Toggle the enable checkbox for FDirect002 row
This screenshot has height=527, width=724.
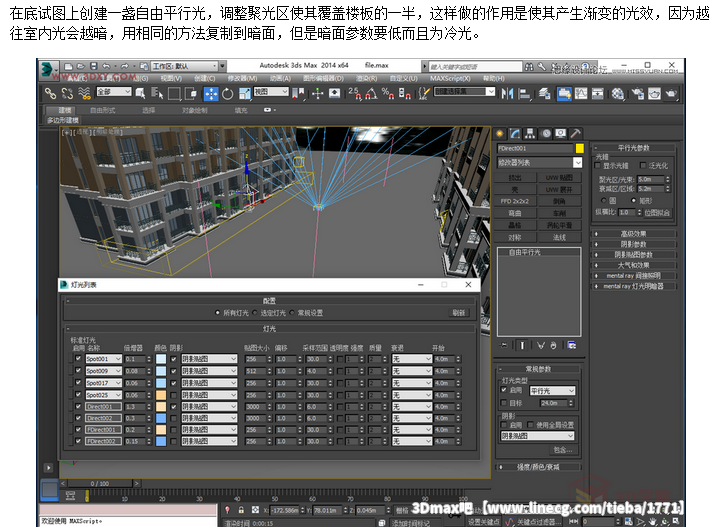(x=78, y=441)
